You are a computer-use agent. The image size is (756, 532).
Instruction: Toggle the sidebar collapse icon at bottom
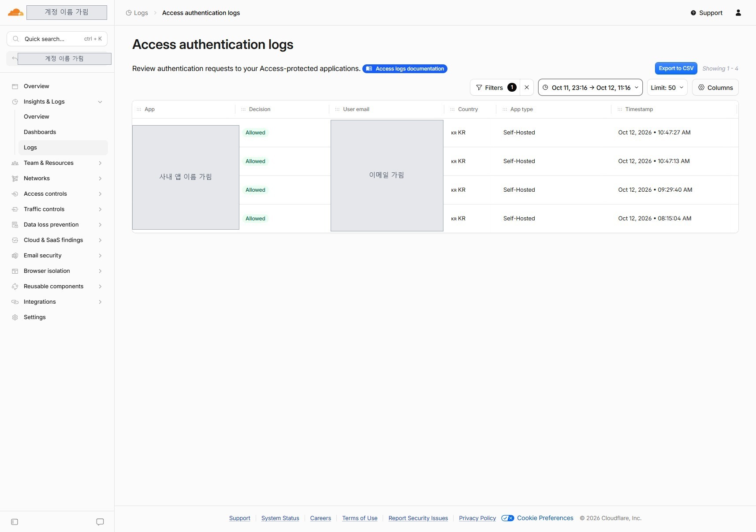(x=15, y=522)
